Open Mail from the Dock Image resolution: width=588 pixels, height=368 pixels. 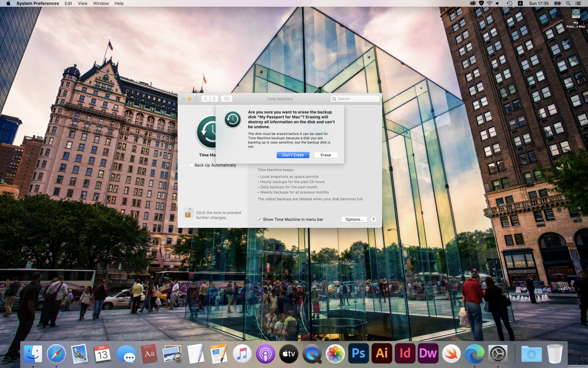click(79, 354)
